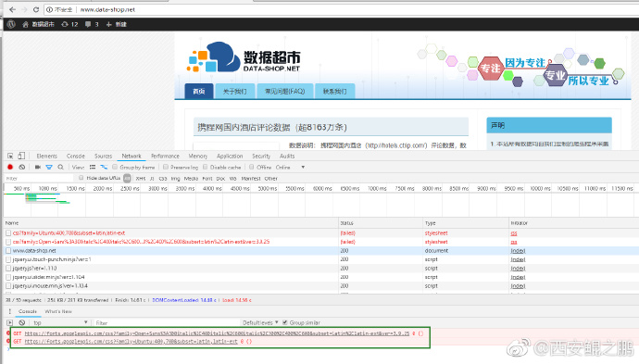Switch to devtools Console panel tab

coord(76,157)
